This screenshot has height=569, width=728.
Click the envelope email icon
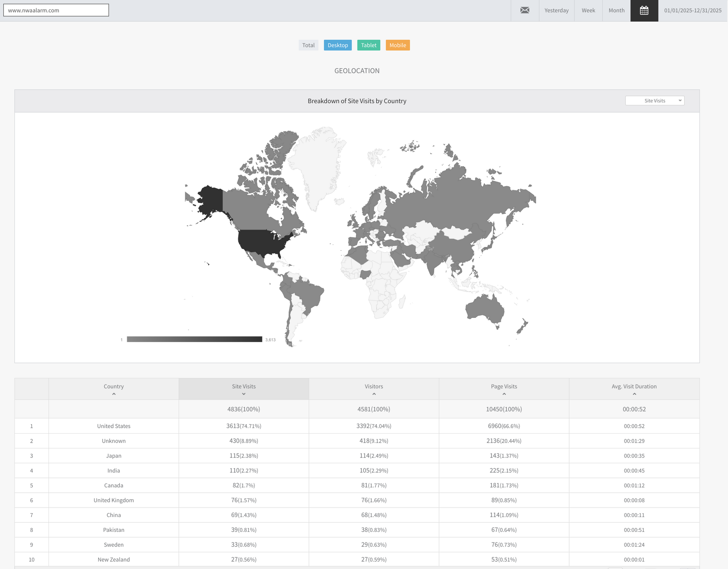525,11
